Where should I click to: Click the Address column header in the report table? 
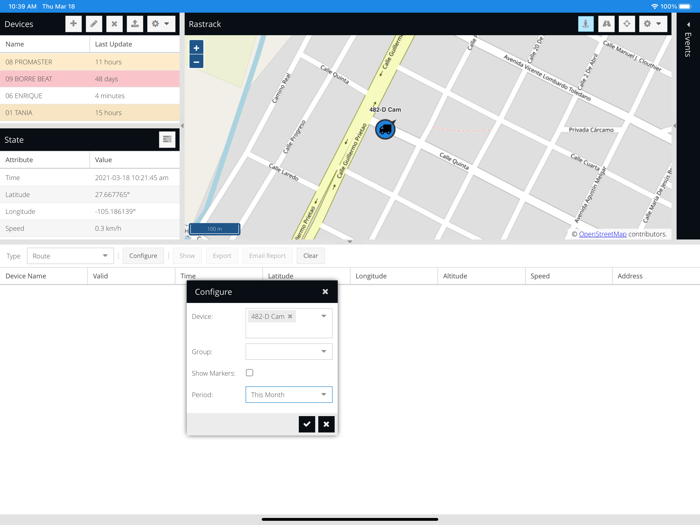pyautogui.click(x=656, y=276)
